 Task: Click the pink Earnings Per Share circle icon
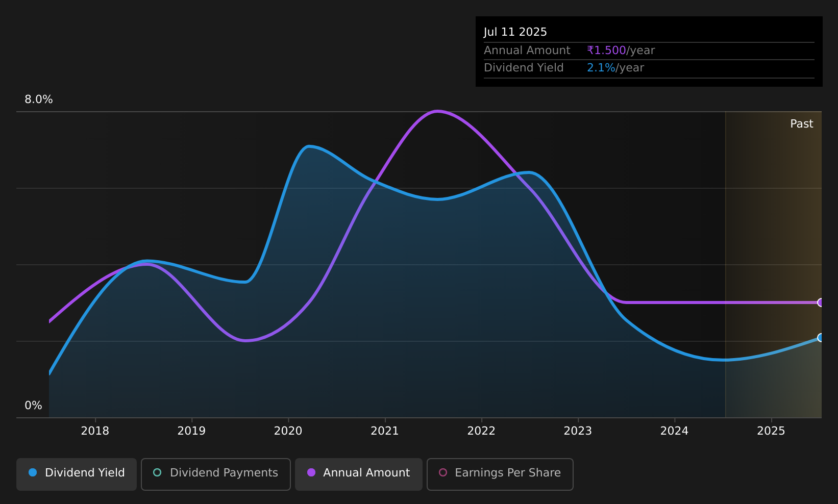(443, 472)
